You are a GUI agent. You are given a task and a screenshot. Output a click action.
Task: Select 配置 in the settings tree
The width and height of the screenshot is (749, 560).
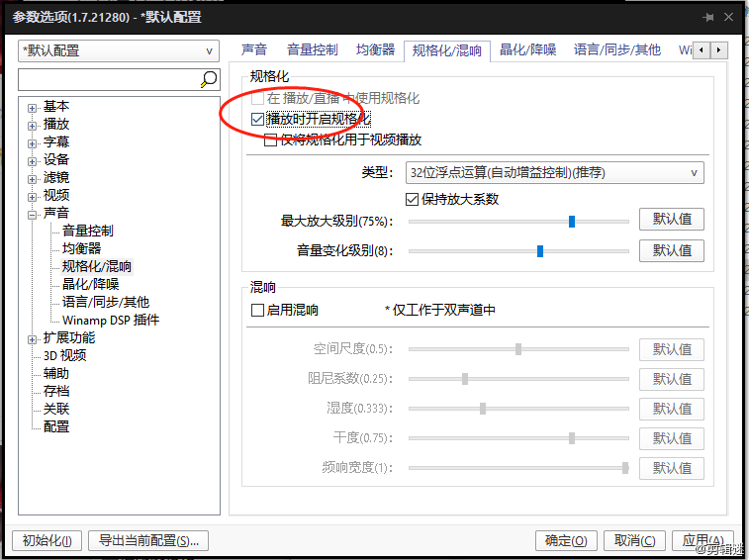56,426
